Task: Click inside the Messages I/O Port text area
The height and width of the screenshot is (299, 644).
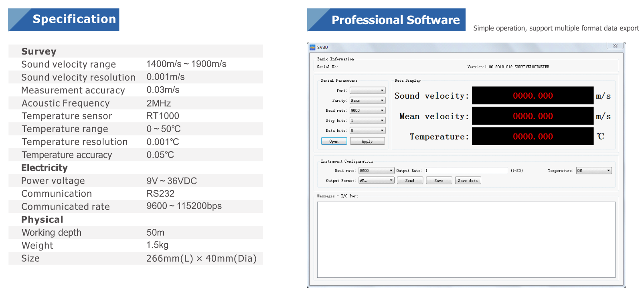Action: [466, 240]
